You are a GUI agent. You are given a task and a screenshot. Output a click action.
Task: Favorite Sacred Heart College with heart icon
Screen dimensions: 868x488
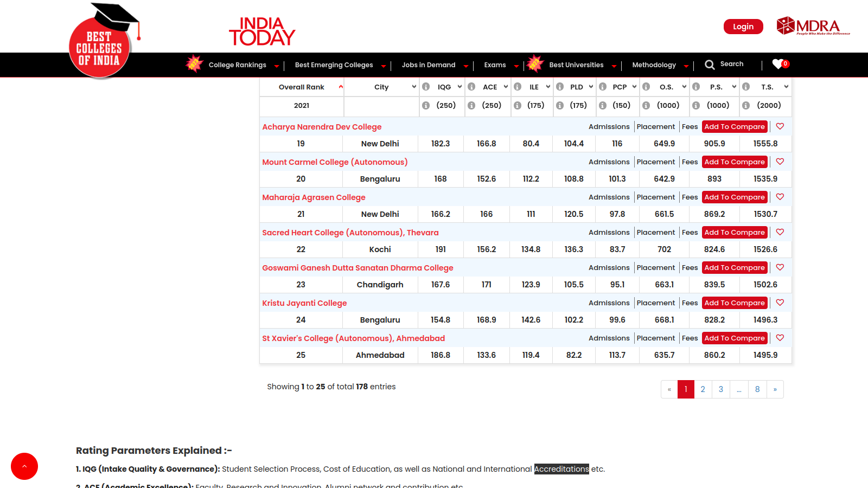(x=780, y=232)
